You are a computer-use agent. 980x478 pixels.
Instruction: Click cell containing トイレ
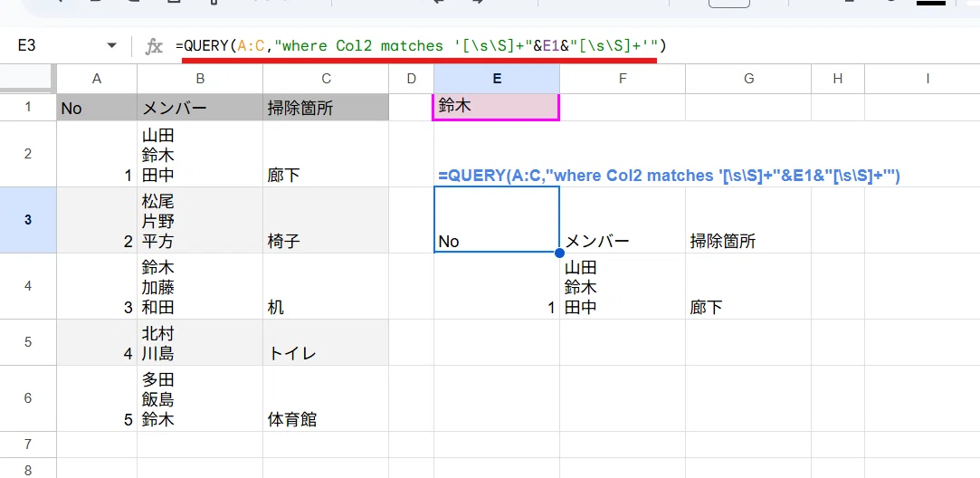pos(326,342)
